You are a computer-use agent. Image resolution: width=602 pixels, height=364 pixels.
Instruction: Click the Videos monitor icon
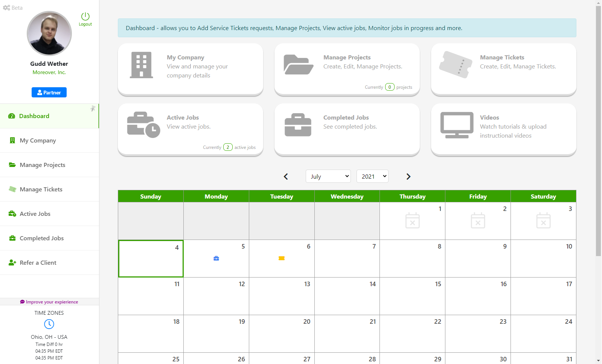(457, 125)
